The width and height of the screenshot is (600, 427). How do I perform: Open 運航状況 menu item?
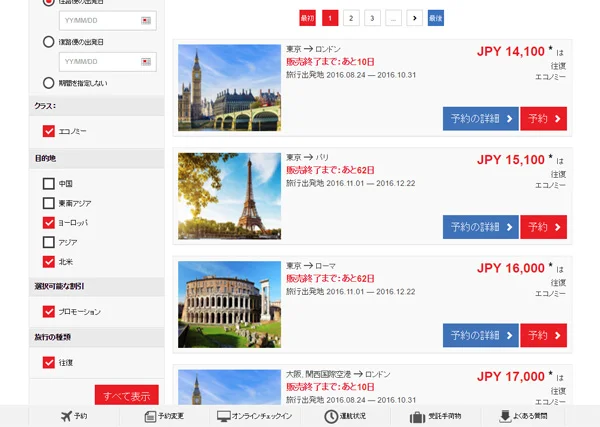[345, 416]
